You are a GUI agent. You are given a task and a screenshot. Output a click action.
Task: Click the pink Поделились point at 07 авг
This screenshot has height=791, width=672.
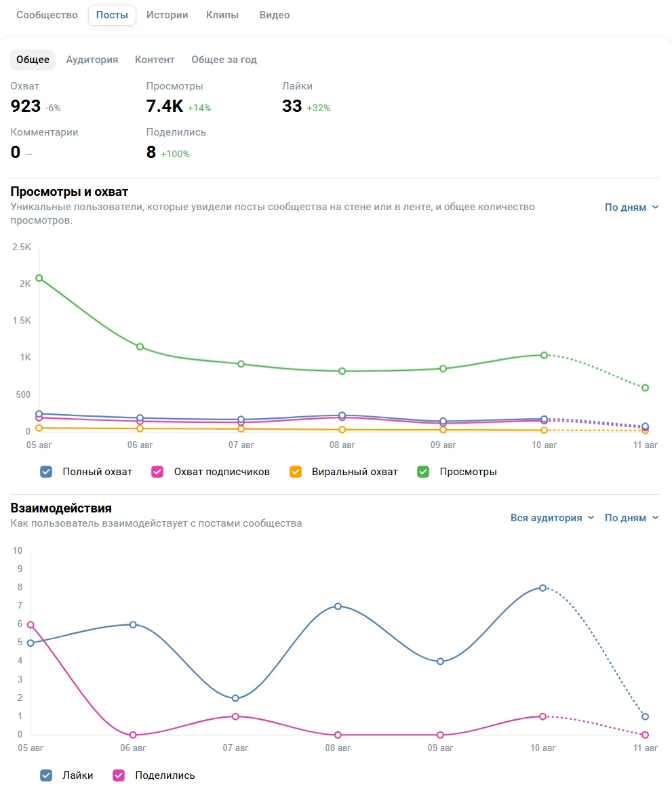click(235, 716)
